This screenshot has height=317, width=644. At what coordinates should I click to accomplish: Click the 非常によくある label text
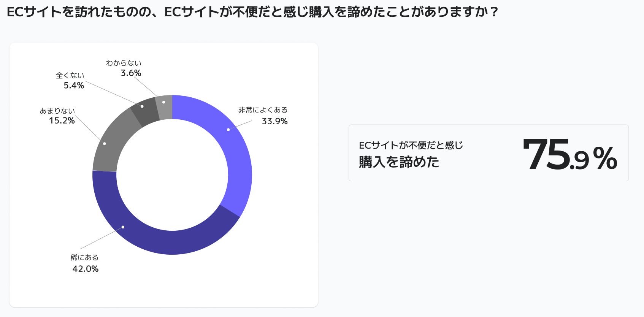click(x=263, y=110)
